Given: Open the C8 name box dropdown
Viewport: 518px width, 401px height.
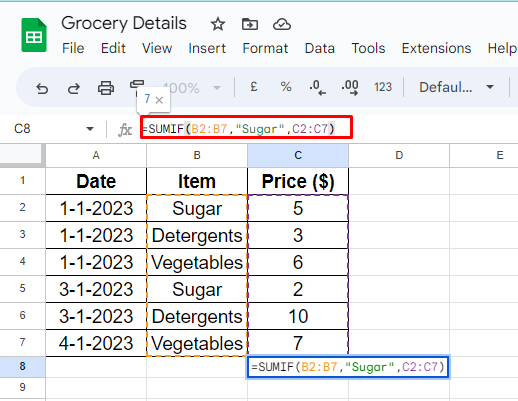Looking at the screenshot, I should [x=90, y=129].
